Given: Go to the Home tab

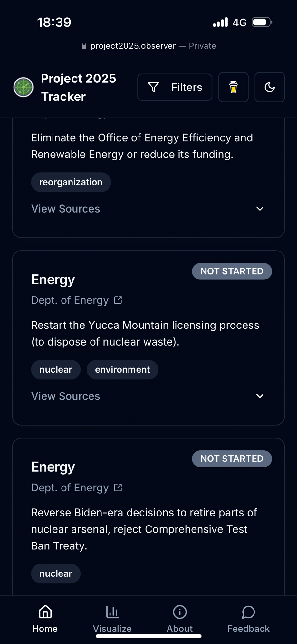Looking at the screenshot, I should (x=45, y=619).
